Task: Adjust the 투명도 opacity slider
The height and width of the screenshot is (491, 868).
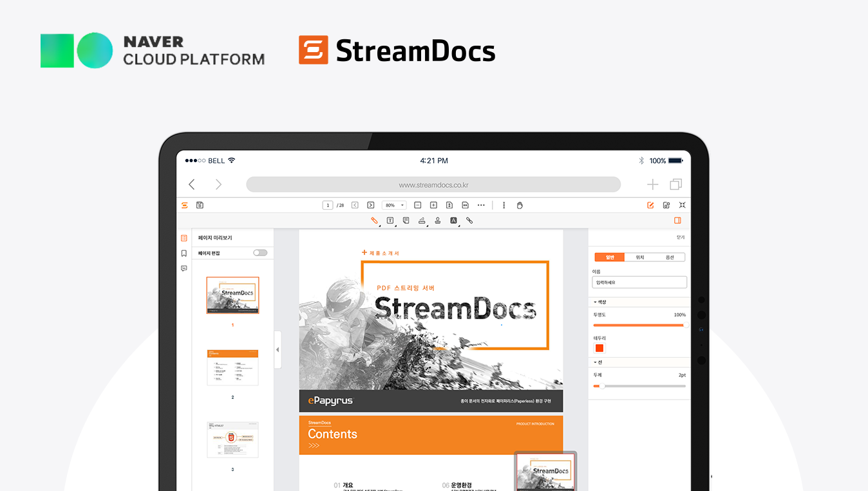Action: point(639,325)
